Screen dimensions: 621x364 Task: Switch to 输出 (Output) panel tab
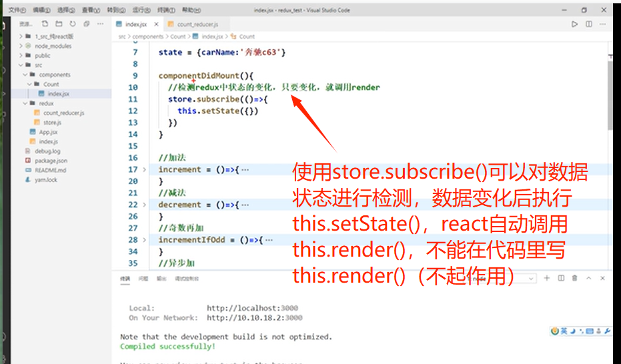pos(161,279)
